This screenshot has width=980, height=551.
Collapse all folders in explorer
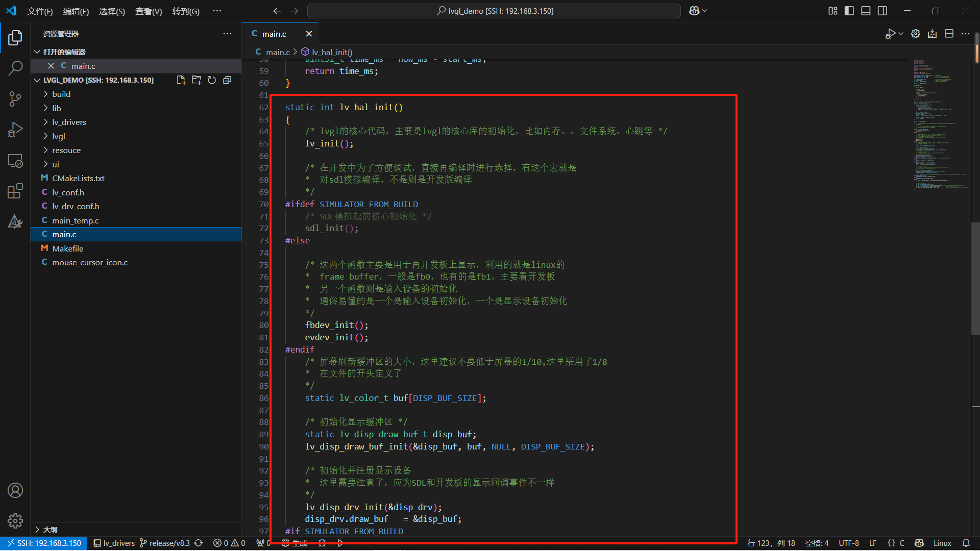pyautogui.click(x=227, y=80)
